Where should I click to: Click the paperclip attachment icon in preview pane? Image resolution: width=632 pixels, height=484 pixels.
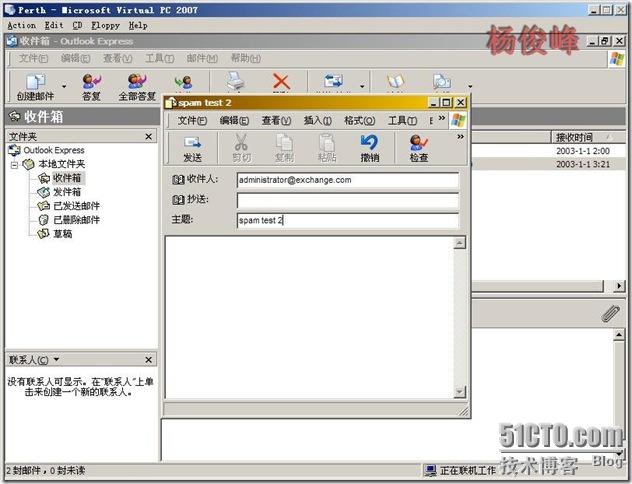tap(610, 314)
